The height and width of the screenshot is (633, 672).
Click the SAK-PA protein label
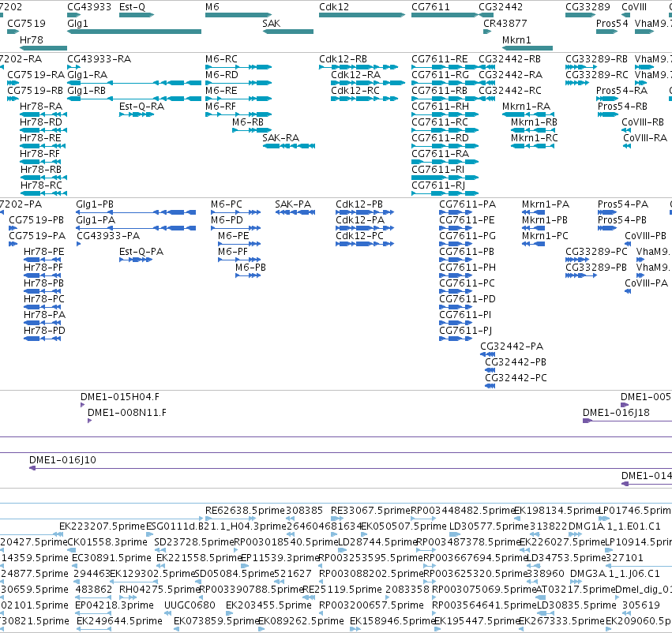click(x=293, y=204)
